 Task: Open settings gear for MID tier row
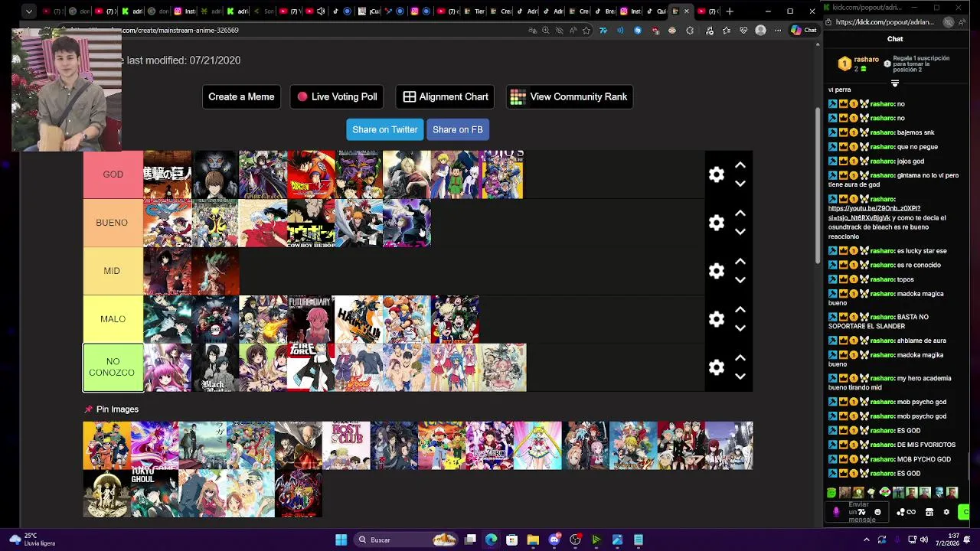[x=716, y=271]
